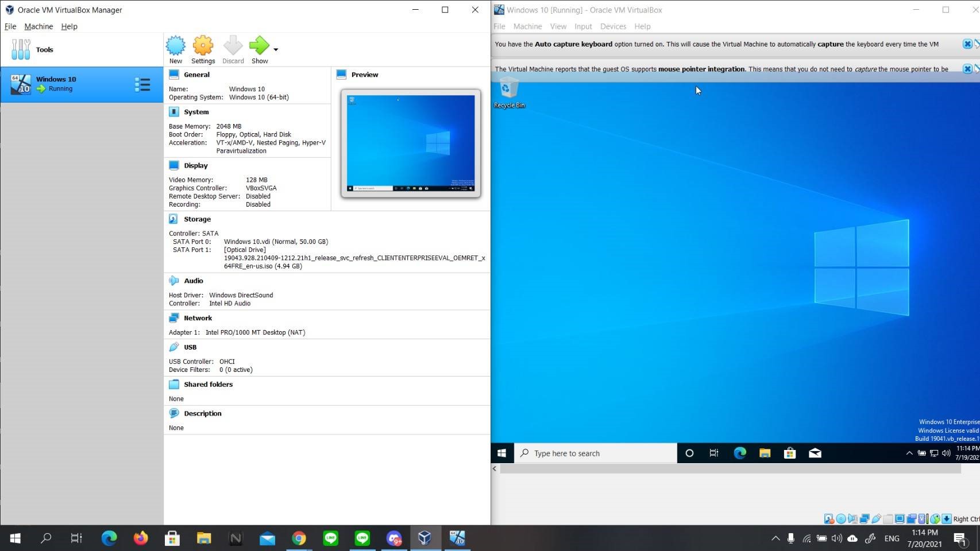Open Machine menu in the VM window

(x=527, y=26)
